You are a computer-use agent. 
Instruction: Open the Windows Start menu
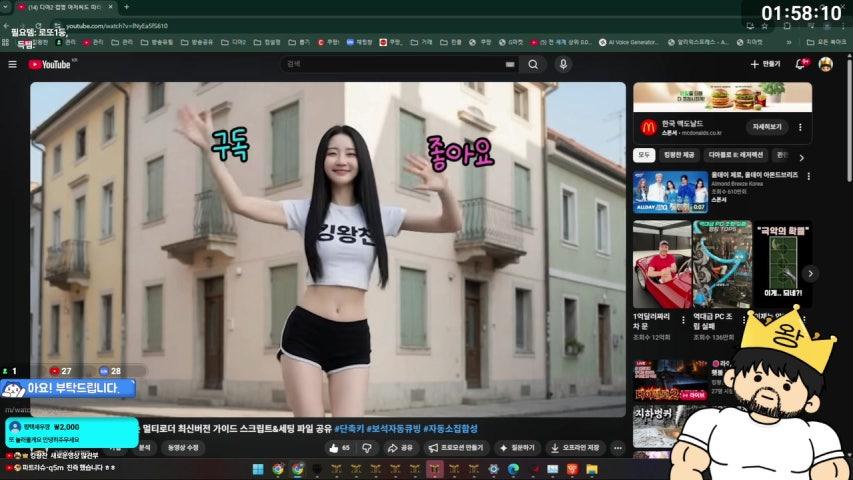pyautogui.click(x=257, y=469)
